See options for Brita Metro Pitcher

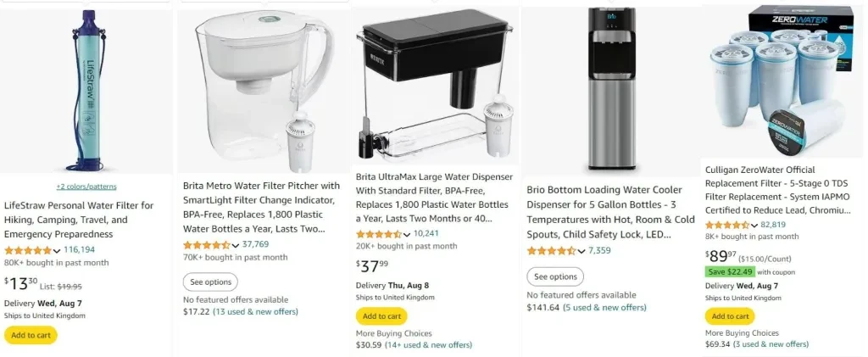pyautogui.click(x=210, y=282)
